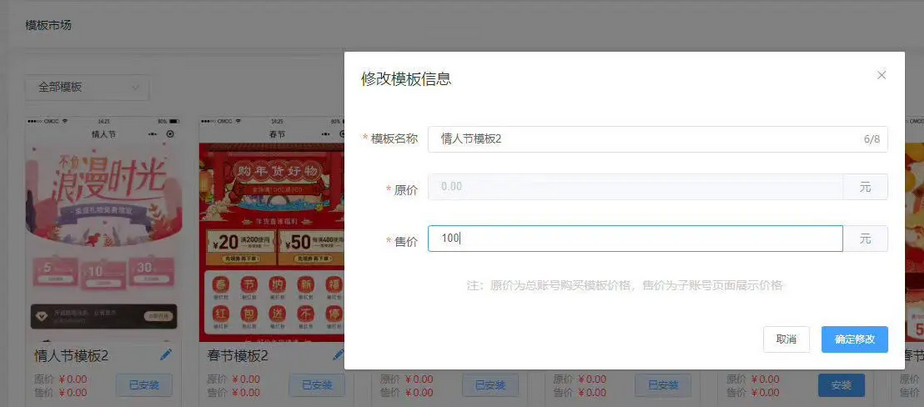
Task: Click the 修改模板信息 dialog title
Action: point(406,79)
